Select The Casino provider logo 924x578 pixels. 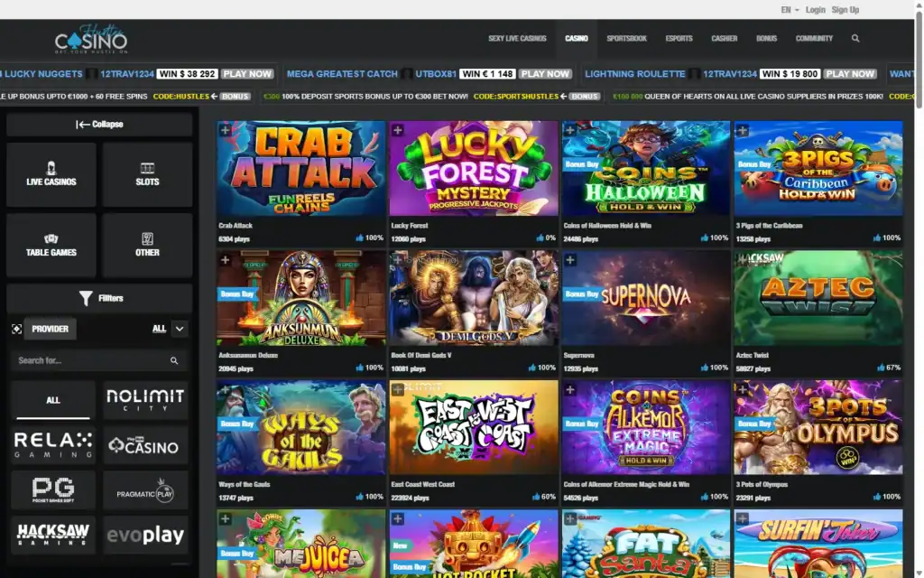point(145,445)
